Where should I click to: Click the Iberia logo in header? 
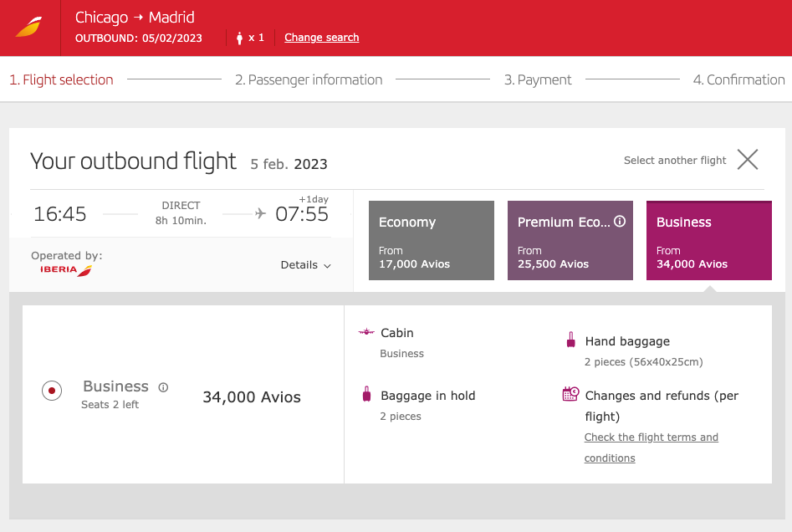tap(29, 28)
